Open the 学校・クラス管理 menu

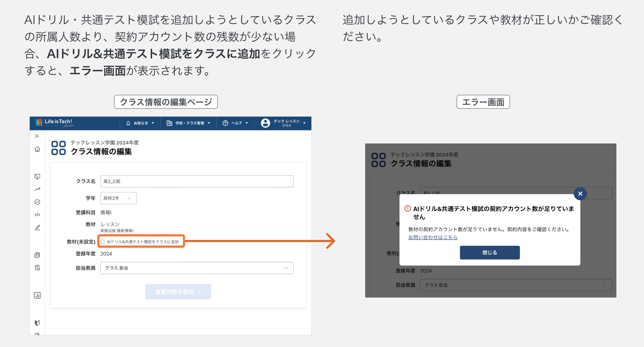pos(189,123)
